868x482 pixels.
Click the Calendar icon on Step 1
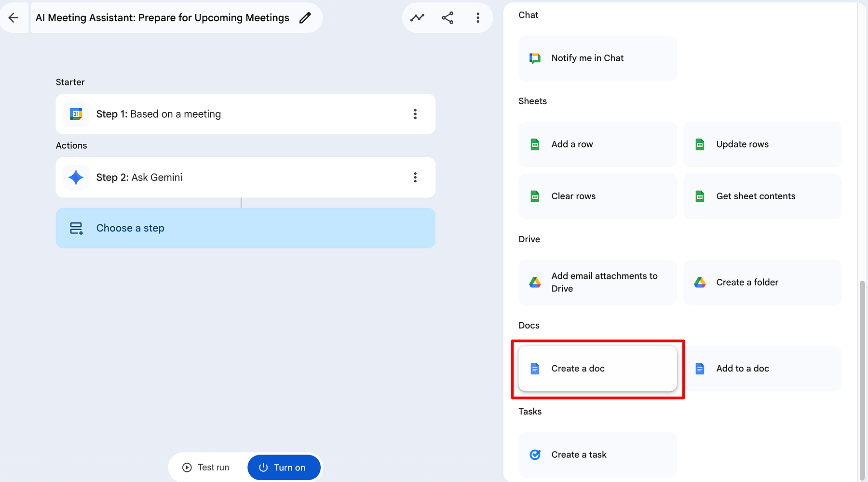point(76,114)
